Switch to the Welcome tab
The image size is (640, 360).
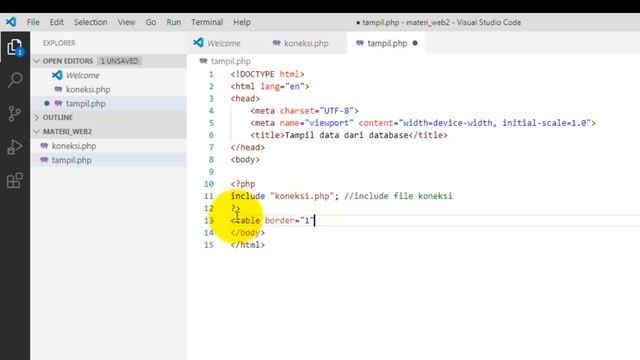pyautogui.click(x=224, y=43)
